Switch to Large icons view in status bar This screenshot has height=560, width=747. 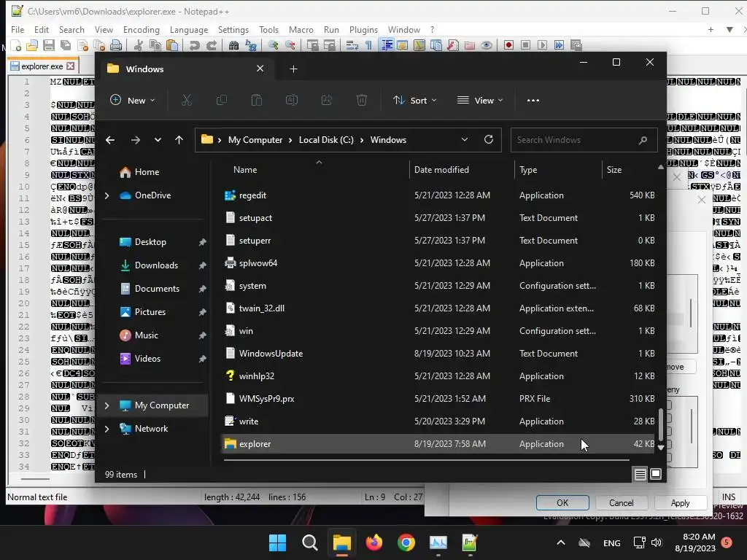point(656,474)
